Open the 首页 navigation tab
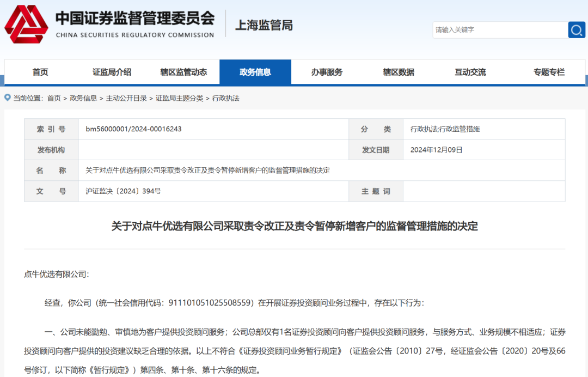The width and height of the screenshot is (588, 377). point(40,72)
